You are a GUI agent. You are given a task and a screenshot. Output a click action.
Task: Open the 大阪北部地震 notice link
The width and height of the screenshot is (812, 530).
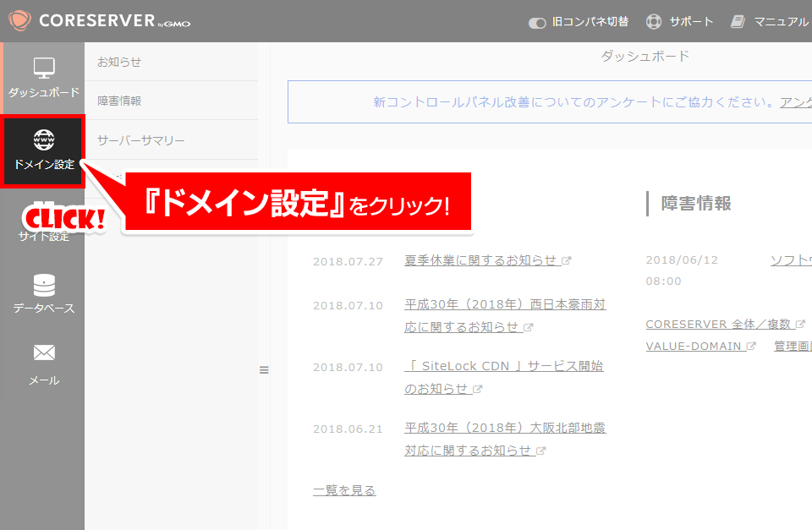coord(505,429)
